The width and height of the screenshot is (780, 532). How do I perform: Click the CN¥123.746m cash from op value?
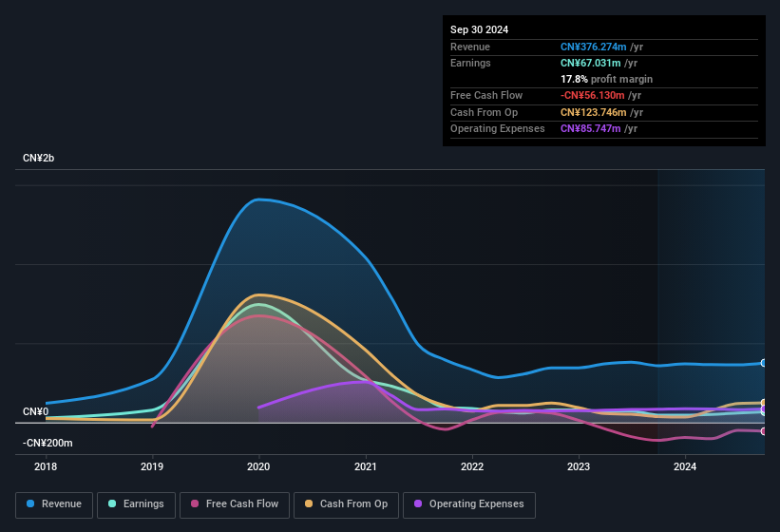click(593, 112)
